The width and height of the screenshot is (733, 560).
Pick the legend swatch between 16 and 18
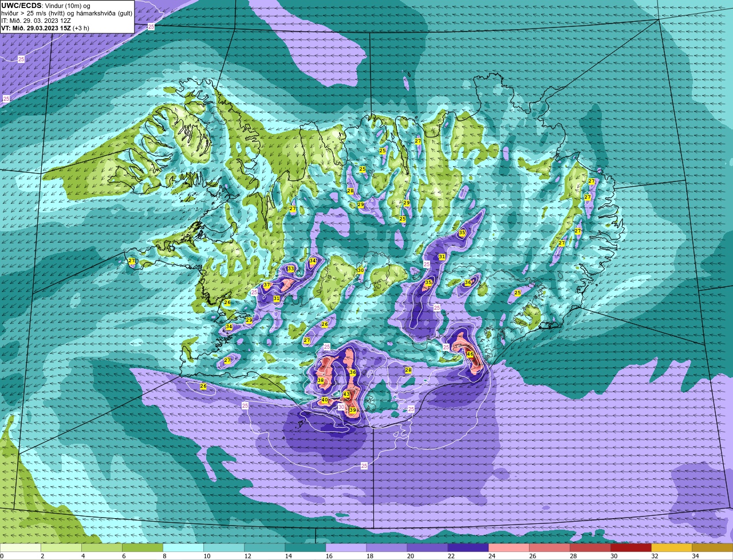(346, 548)
